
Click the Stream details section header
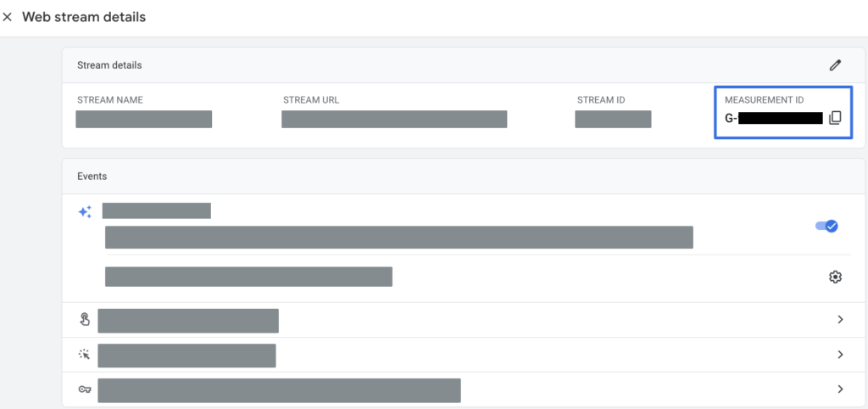109,65
